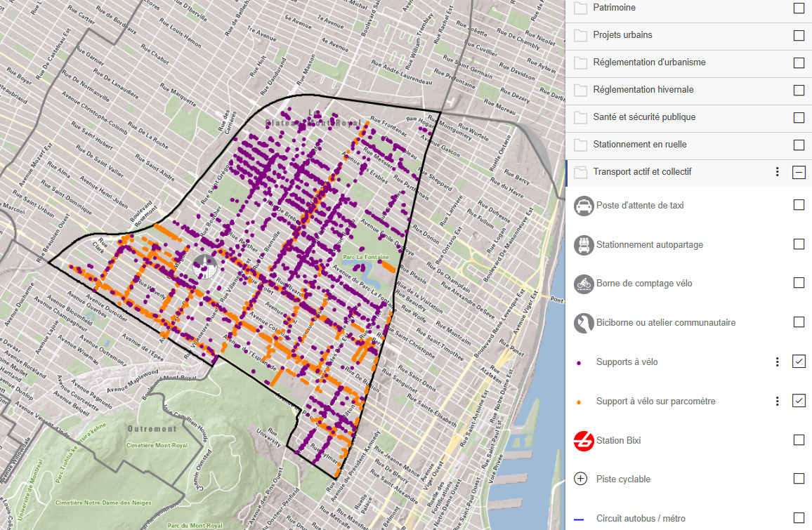Click the Biciborne ou atelier communautaire icon
Image resolution: width=812 pixels, height=530 pixels.
pos(584,323)
